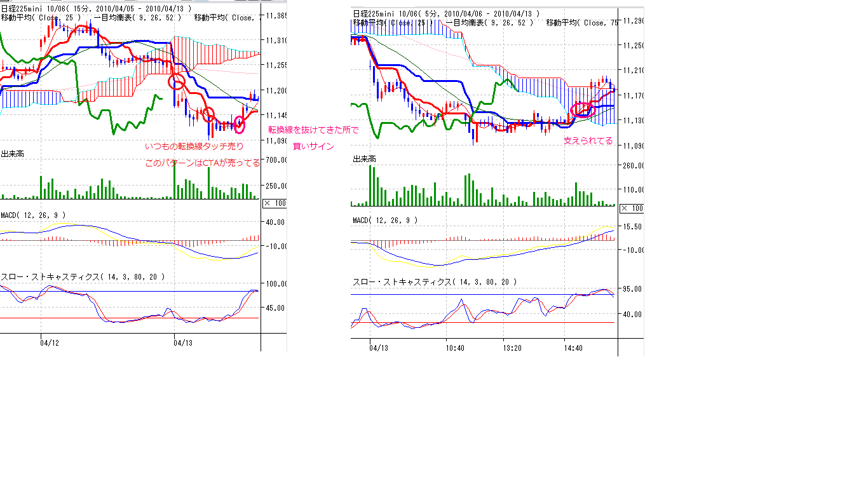This screenshot has width=868, height=488.
Task: Select the 10:40 time marker on right chart
Action: tap(455, 348)
